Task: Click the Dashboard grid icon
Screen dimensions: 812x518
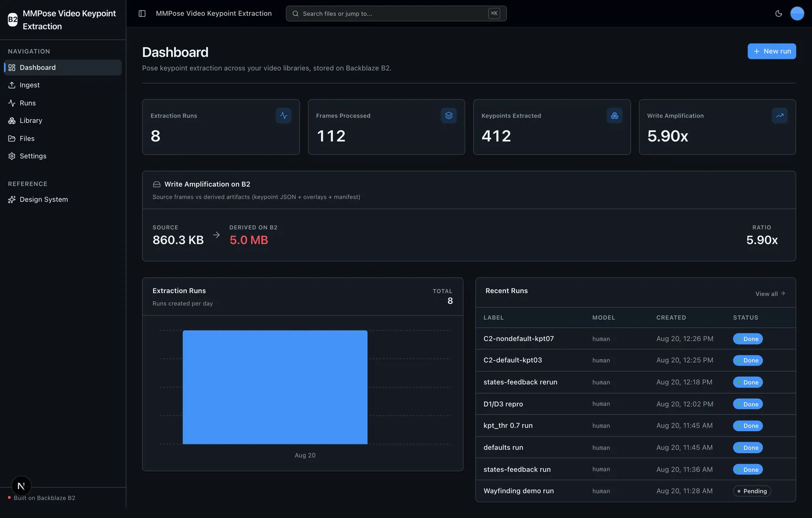Action: [x=12, y=67]
